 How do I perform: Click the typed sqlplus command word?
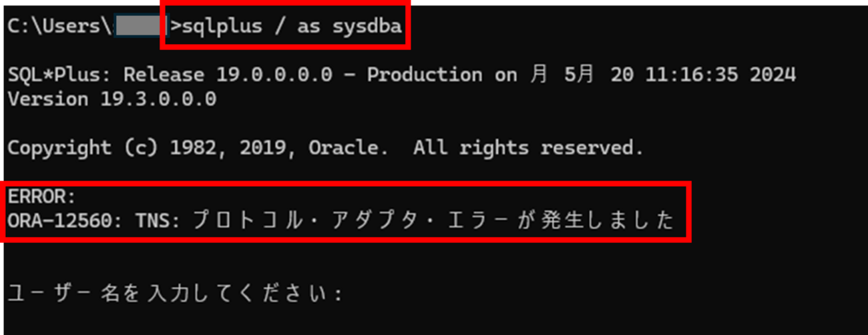pos(224,26)
